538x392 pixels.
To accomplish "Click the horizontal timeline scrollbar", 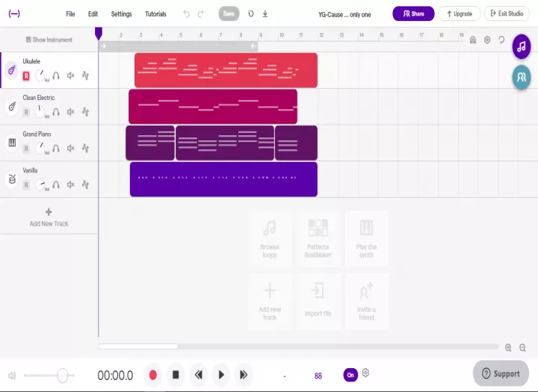I will [x=138, y=346].
